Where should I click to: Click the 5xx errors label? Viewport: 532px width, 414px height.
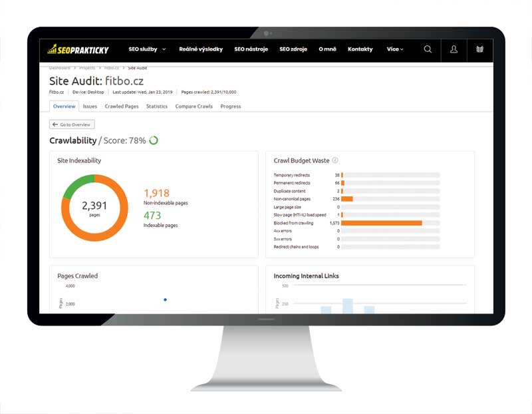[283, 239]
